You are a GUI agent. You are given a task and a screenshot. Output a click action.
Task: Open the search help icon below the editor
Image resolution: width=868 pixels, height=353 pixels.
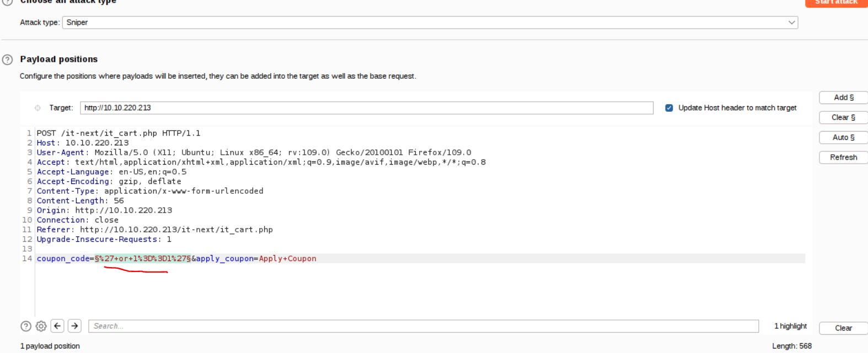26,326
